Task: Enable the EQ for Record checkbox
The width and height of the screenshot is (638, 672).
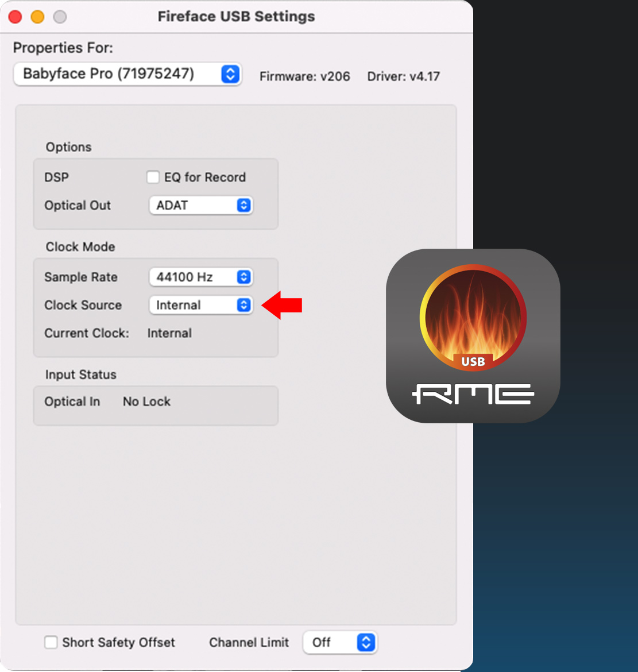Action: click(x=153, y=177)
